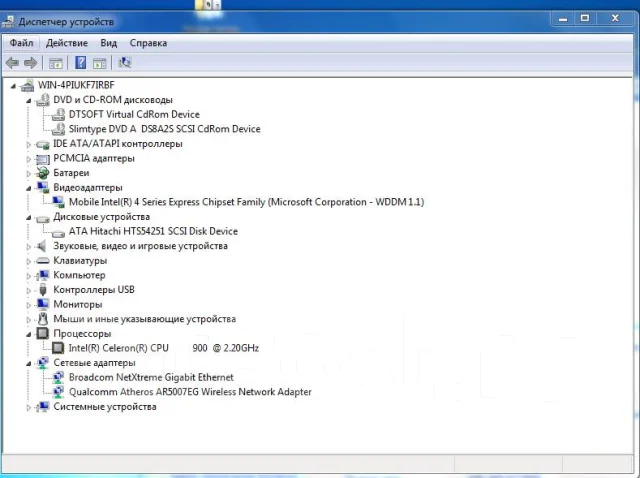
Task: Maximize the Диспетчер устройств window
Action: [x=585, y=18]
